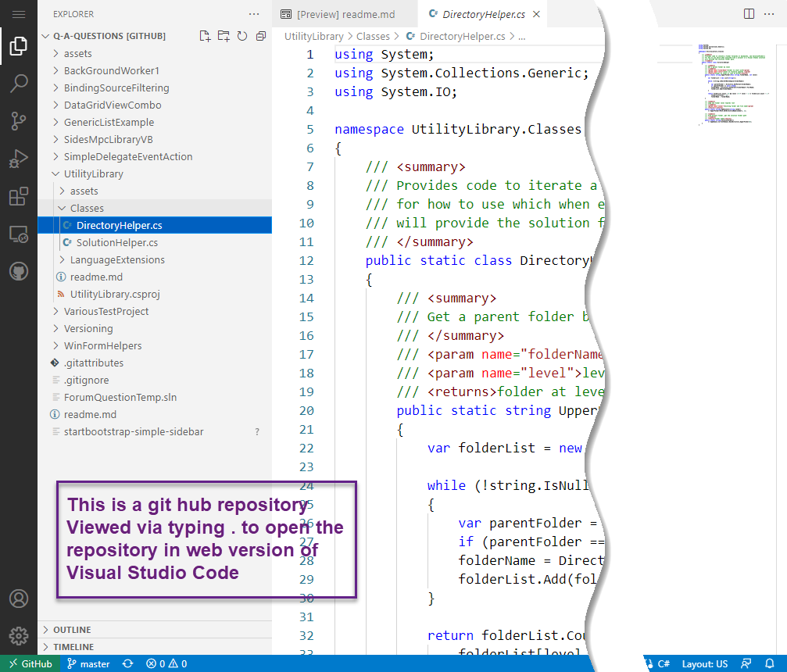
Task: Open the .gitignore file
Action: click(155, 381)
